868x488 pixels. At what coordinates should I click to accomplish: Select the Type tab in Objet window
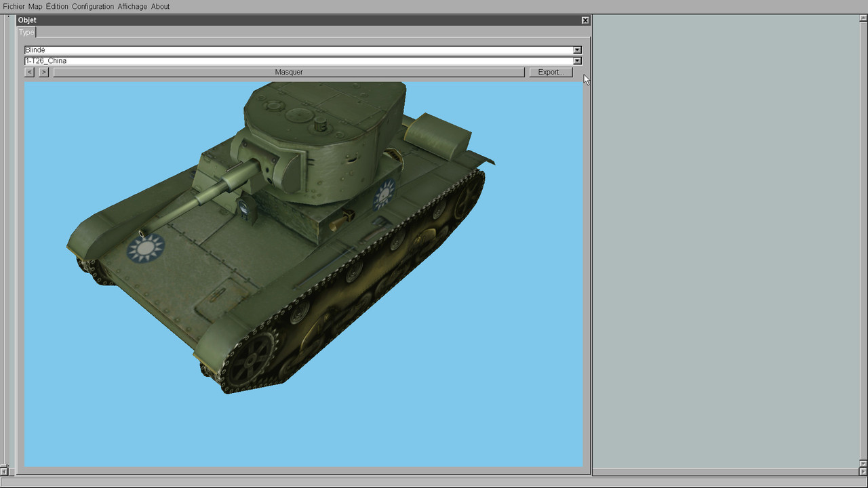click(x=26, y=33)
